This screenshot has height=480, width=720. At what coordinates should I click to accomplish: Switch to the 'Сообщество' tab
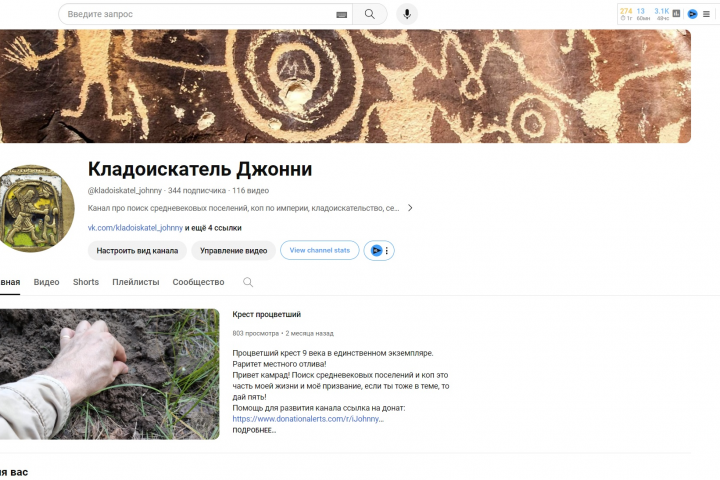point(198,282)
